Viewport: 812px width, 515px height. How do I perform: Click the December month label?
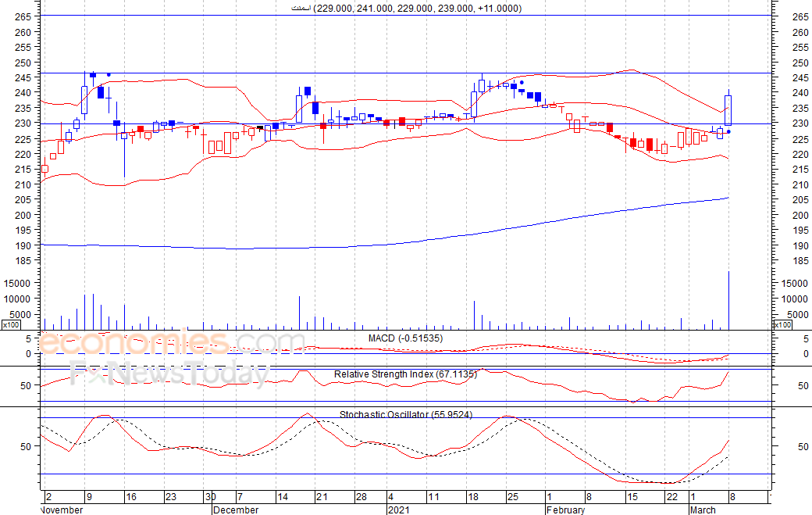click(x=236, y=510)
